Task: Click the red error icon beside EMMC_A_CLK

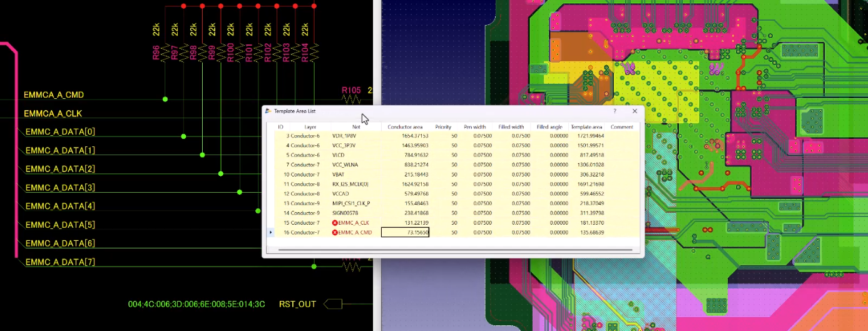Action: (x=335, y=223)
